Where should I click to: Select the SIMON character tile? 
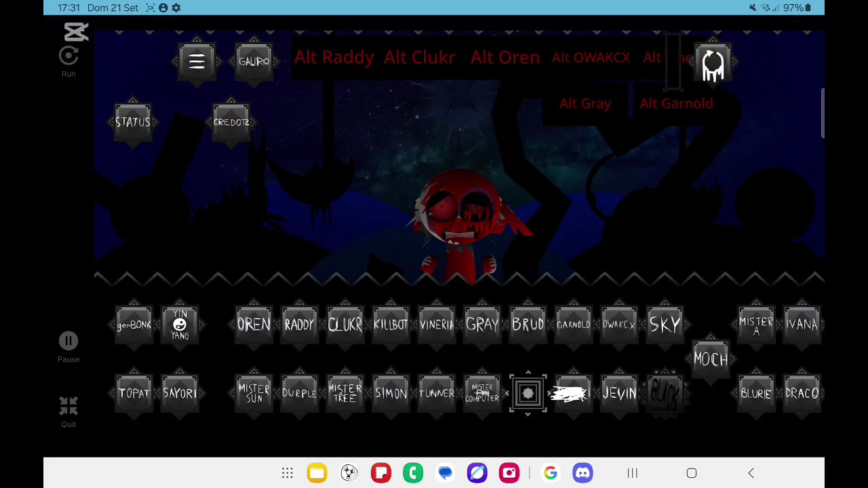point(391,393)
